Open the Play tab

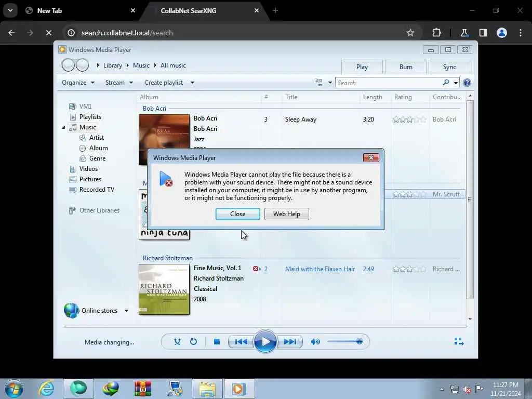tap(362, 67)
